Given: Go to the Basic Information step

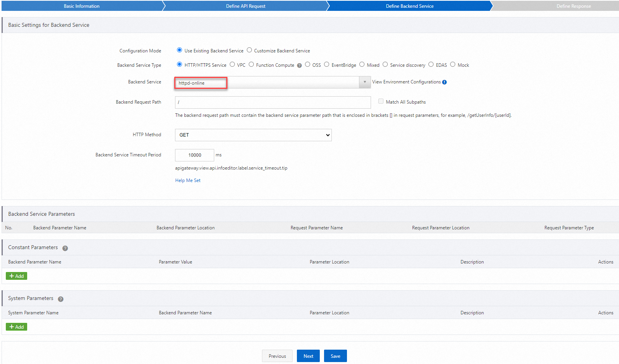Looking at the screenshot, I should tap(81, 6).
